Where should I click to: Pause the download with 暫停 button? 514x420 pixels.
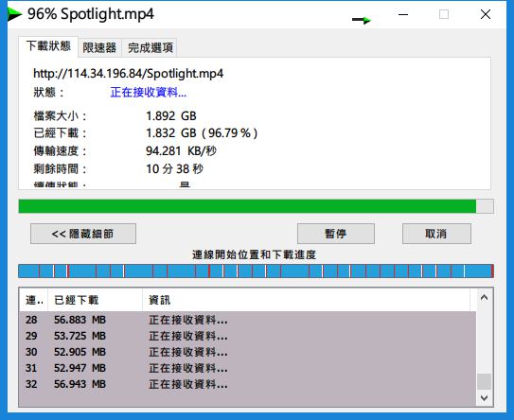click(x=336, y=234)
